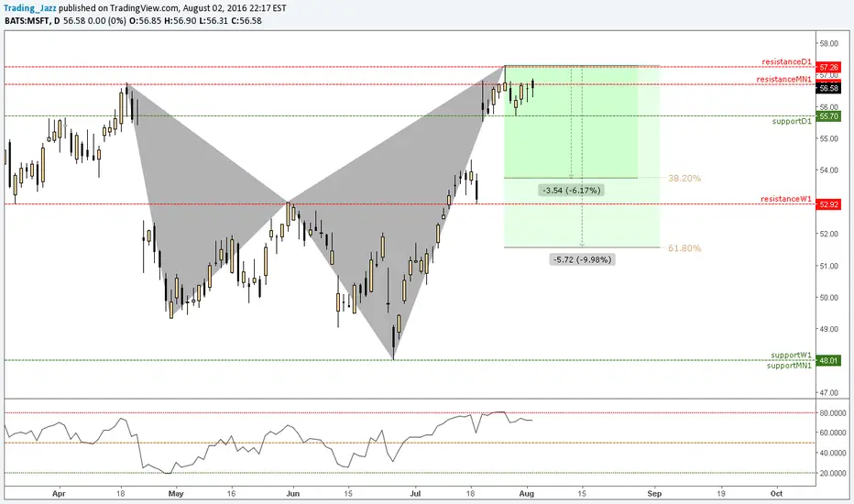Click the Jul date label

(416, 494)
